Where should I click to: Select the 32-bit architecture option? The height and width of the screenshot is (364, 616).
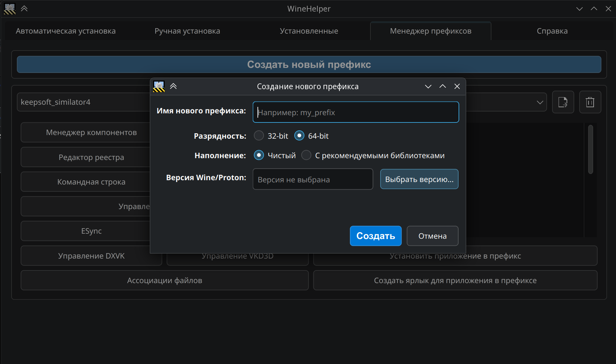click(259, 136)
